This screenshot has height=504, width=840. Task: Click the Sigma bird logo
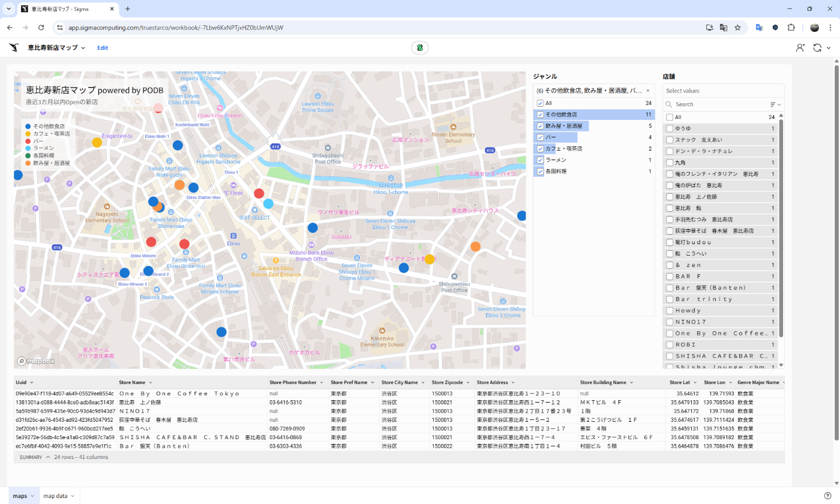pyautogui.click(x=14, y=47)
